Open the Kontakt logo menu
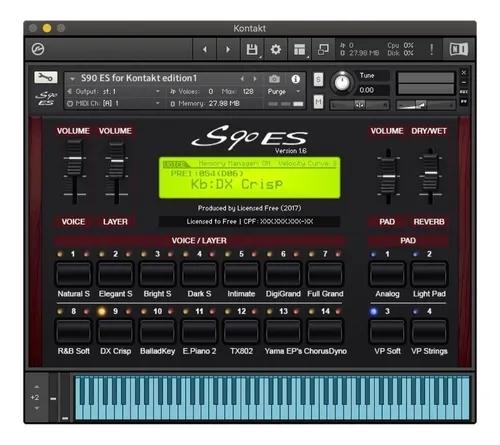The width and height of the screenshot is (500, 445). (x=38, y=49)
